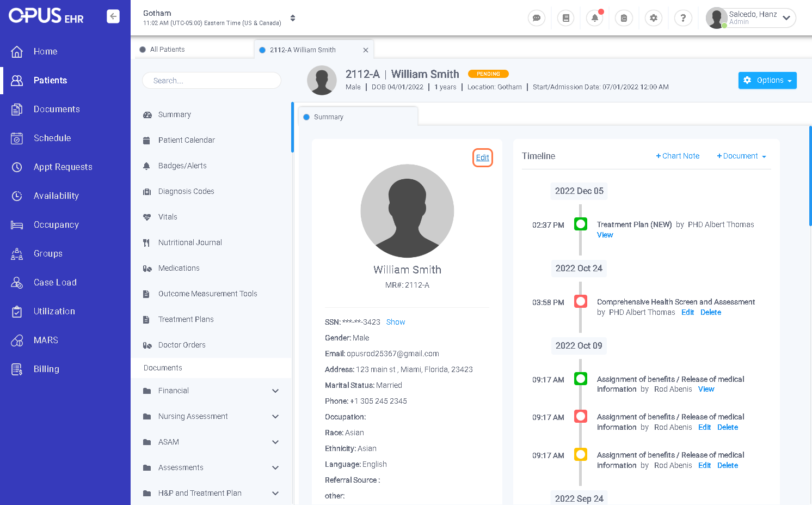This screenshot has height=505, width=812.
Task: Expand the Nursing Assessment folder chevron
Action: pyautogui.click(x=275, y=416)
